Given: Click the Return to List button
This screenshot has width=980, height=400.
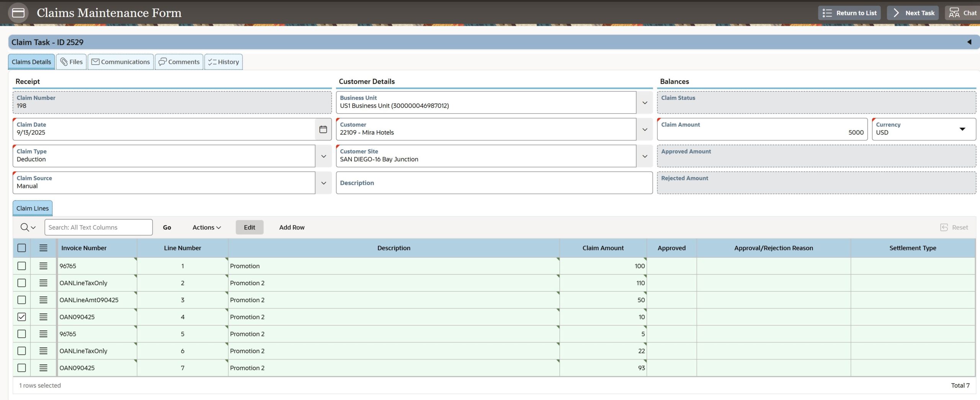Looking at the screenshot, I should point(849,13).
